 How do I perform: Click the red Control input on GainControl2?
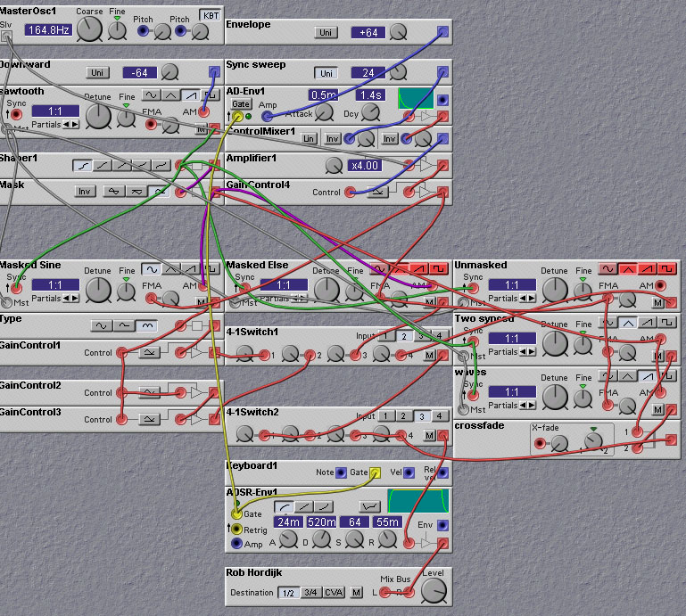(122, 392)
